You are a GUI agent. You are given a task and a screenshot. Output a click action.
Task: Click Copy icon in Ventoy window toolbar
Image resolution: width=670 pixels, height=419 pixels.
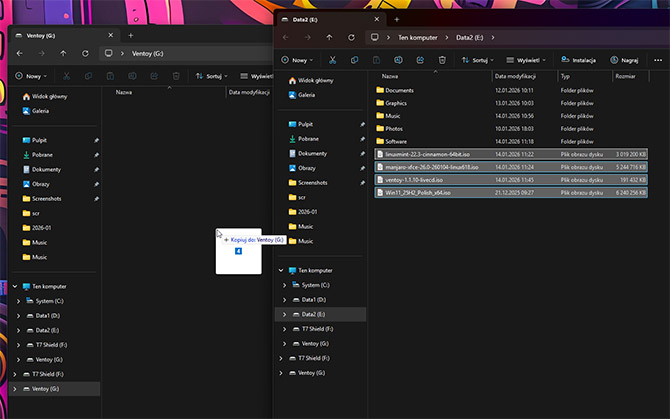88,76
